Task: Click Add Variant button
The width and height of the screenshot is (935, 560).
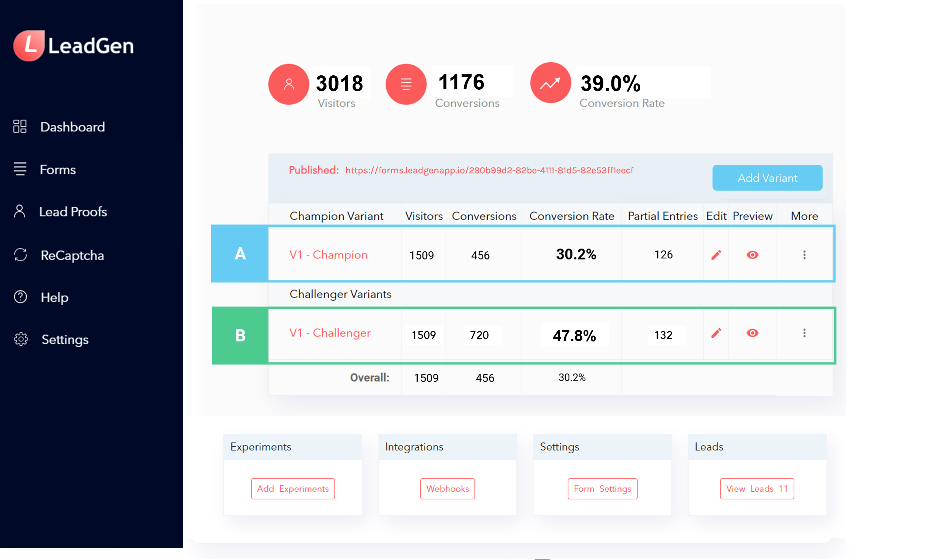Action: [x=767, y=178]
